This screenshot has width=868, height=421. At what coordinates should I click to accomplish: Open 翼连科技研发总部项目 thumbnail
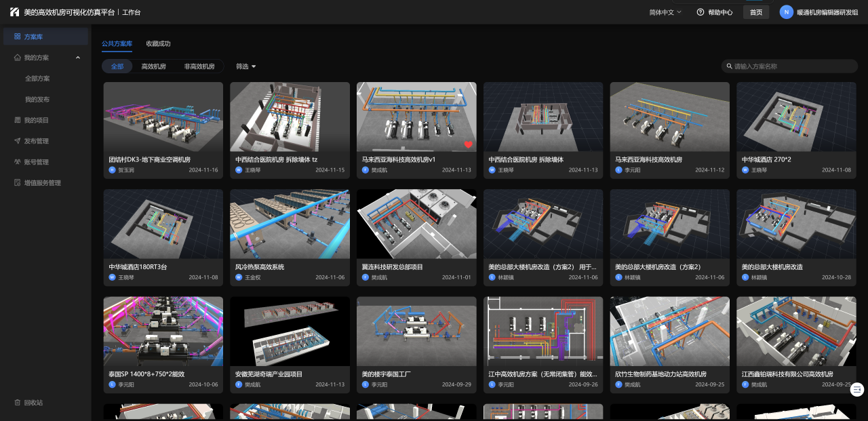click(416, 224)
